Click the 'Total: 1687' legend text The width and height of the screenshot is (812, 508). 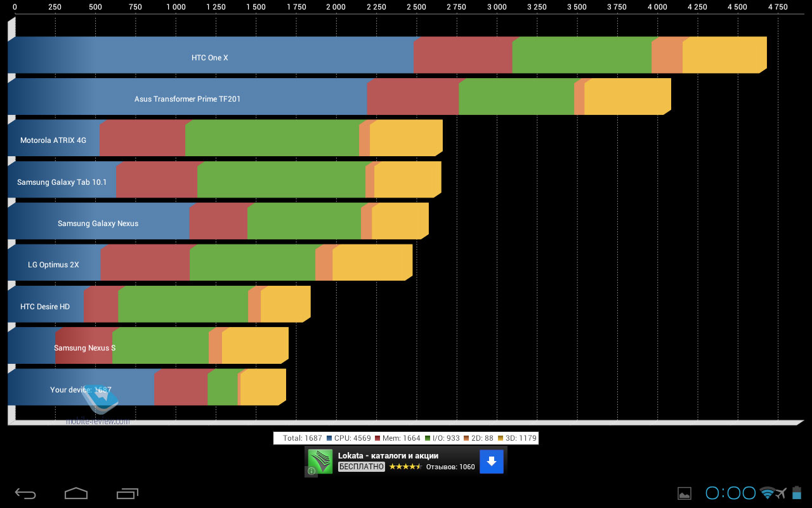(303, 438)
